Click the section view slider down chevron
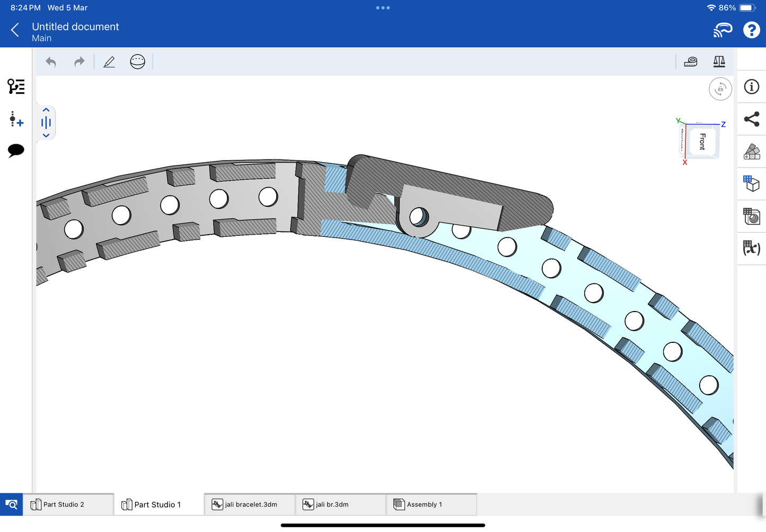Viewport: 766px width, 532px height. click(x=46, y=136)
